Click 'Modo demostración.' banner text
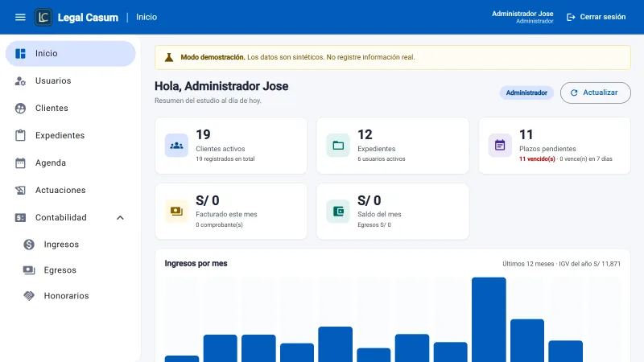Screen dimensions: 644x362 pos(213,57)
